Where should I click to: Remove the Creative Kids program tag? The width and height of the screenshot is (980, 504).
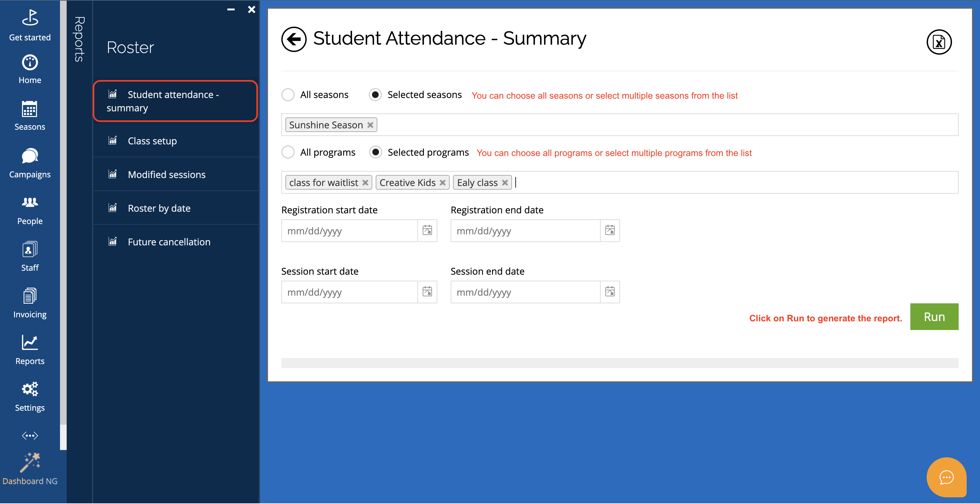pyautogui.click(x=442, y=183)
